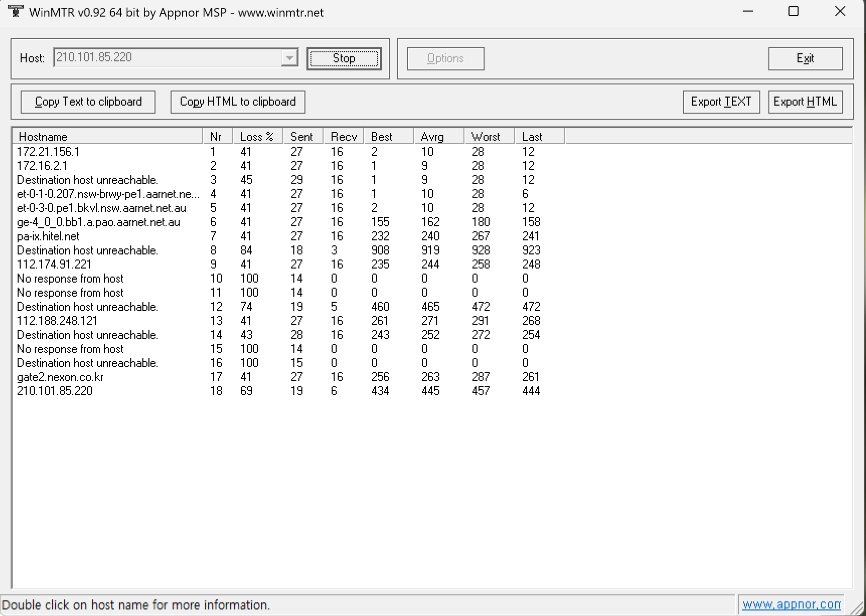
Task: Click last value 444 in hop 18
Action: click(531, 391)
